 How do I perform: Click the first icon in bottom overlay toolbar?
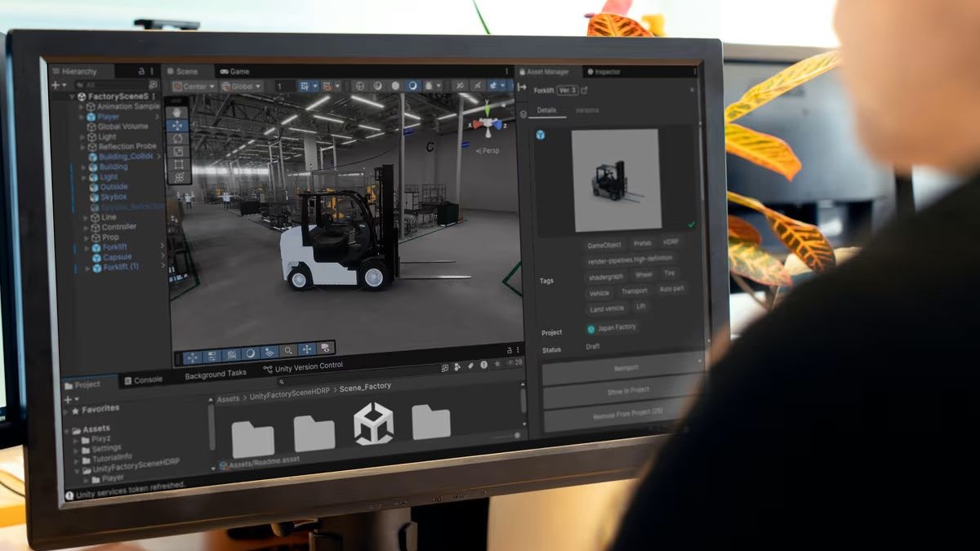click(x=192, y=358)
